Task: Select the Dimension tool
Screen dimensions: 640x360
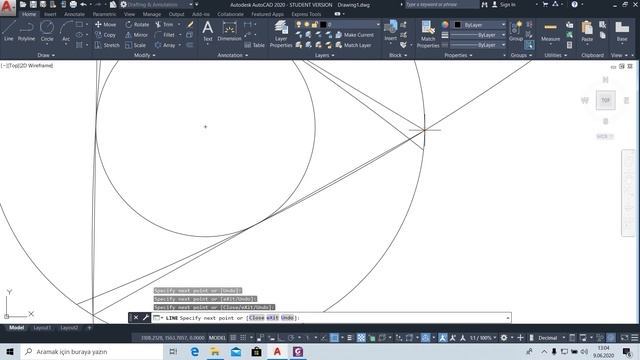Action: click(229, 31)
